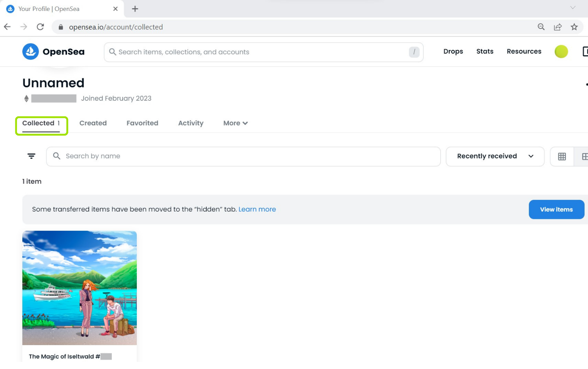Image resolution: width=588 pixels, height=369 pixels.
Task: Click the browser address bar URL
Action: (x=116, y=27)
